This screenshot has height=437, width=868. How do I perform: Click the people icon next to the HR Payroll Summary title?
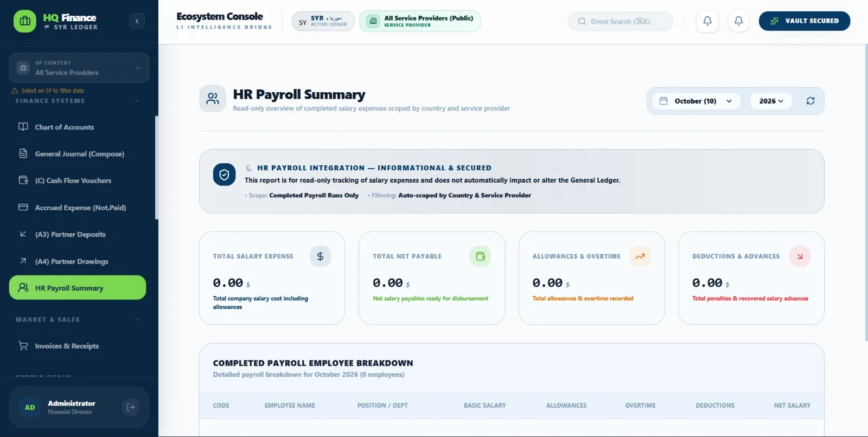(213, 99)
